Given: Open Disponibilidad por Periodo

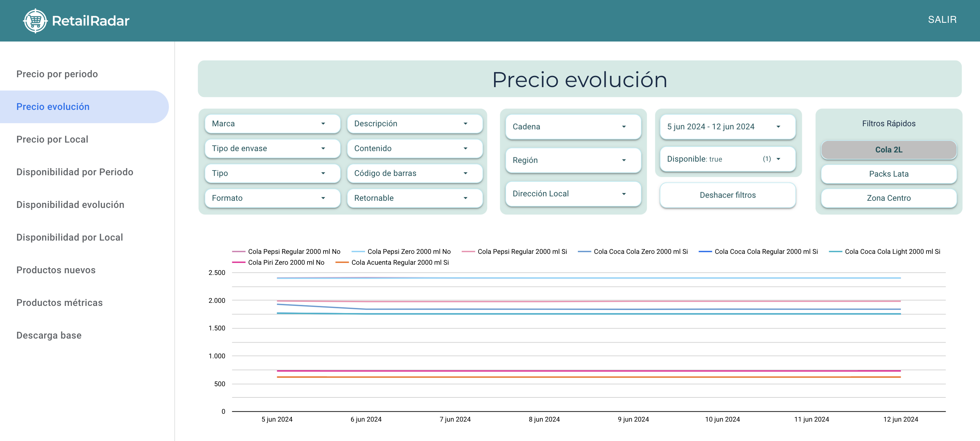Looking at the screenshot, I should tap(75, 172).
